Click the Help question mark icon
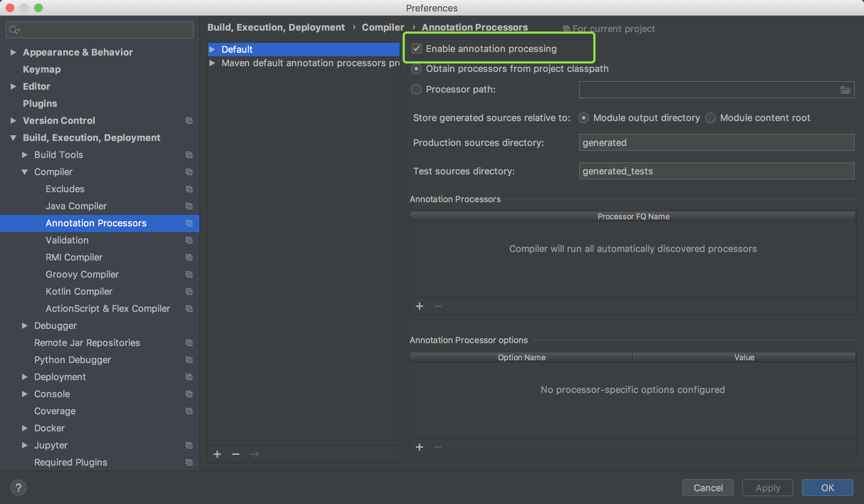This screenshot has width=864, height=504. (19, 488)
